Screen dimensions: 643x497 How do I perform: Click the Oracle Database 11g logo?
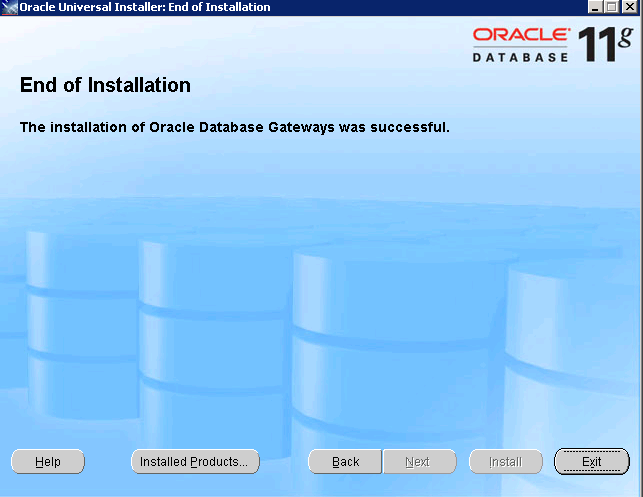coord(552,44)
